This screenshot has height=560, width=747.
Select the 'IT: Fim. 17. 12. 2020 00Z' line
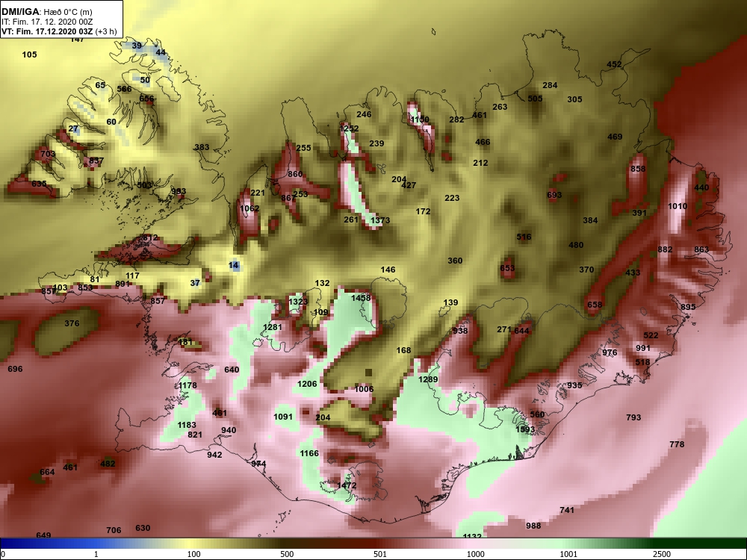(x=46, y=22)
